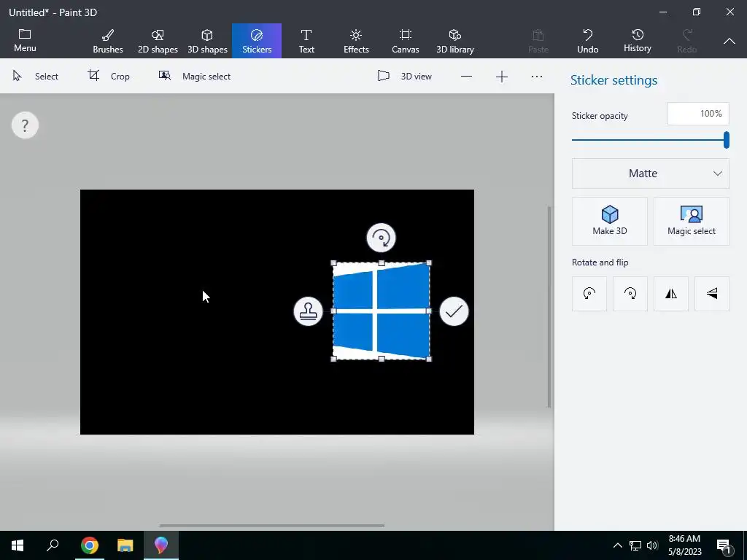Open the notification center
747x560 pixels.
click(x=723, y=545)
